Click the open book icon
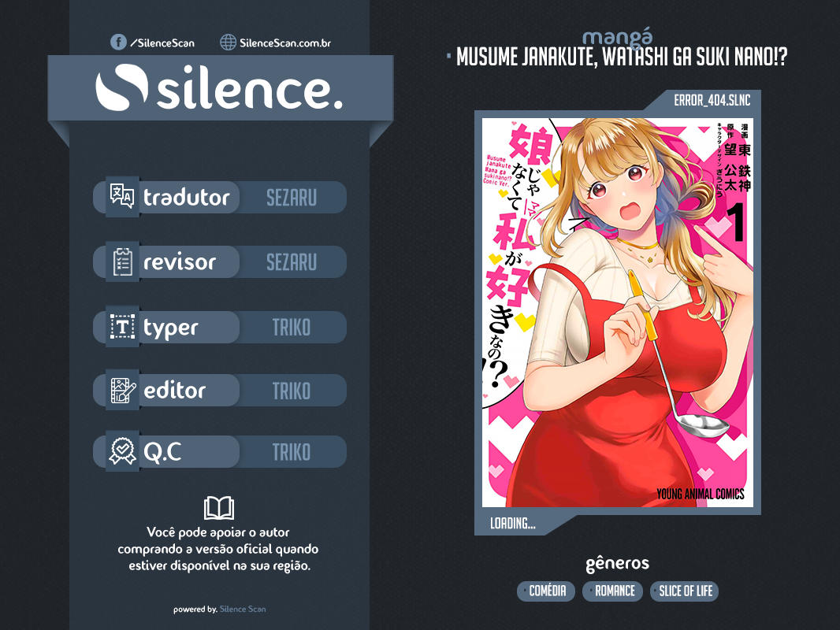 pos(218,508)
